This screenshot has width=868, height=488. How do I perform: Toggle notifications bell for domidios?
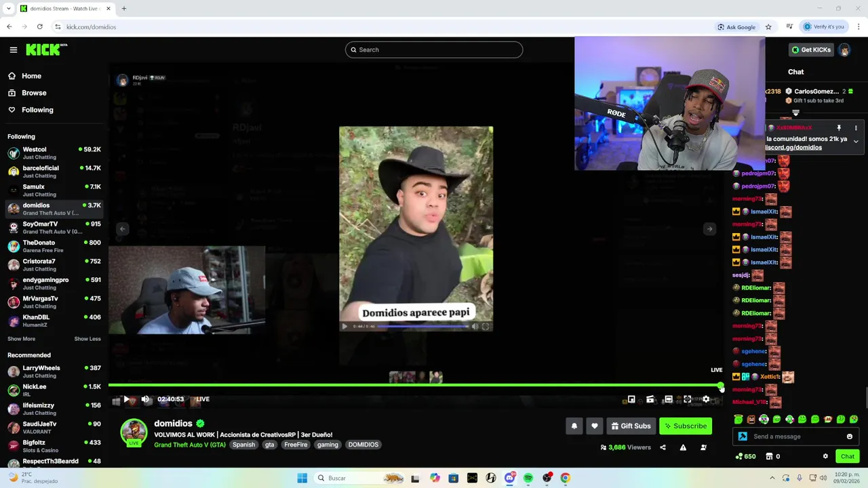[574, 426]
